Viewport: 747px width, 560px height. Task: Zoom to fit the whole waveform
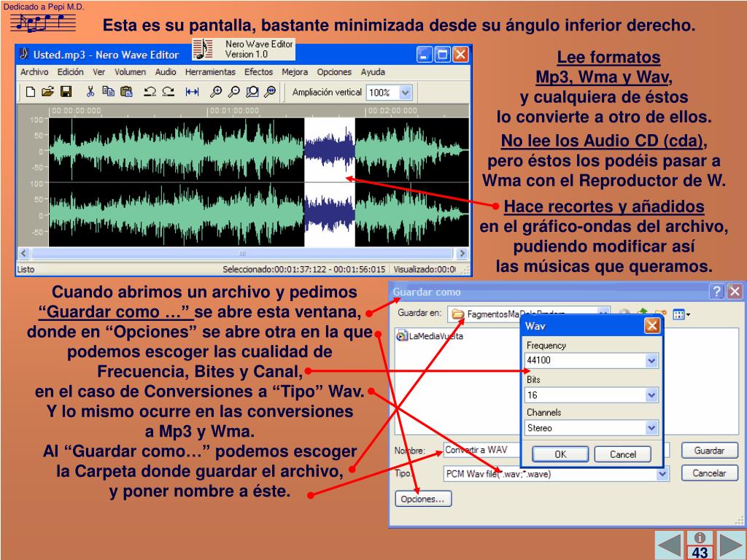click(x=270, y=92)
